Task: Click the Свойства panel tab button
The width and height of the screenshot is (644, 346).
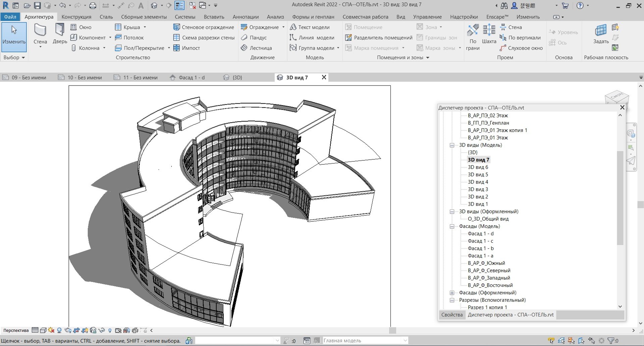Action: point(452,315)
